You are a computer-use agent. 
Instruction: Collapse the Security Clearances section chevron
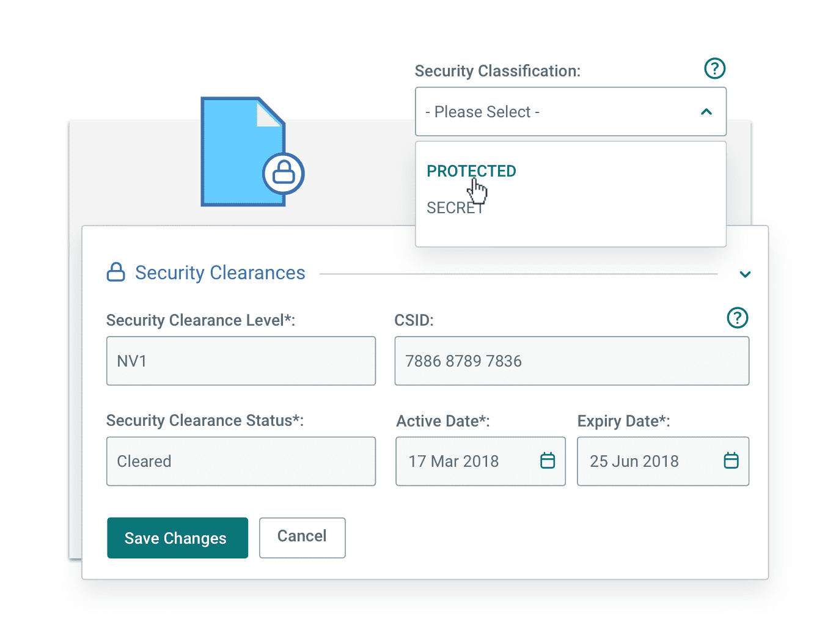point(745,274)
